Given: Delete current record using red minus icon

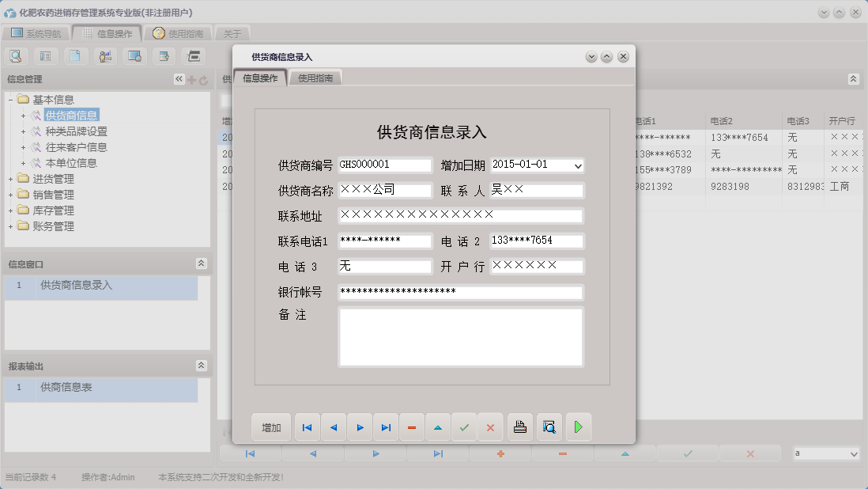Looking at the screenshot, I should pos(411,427).
